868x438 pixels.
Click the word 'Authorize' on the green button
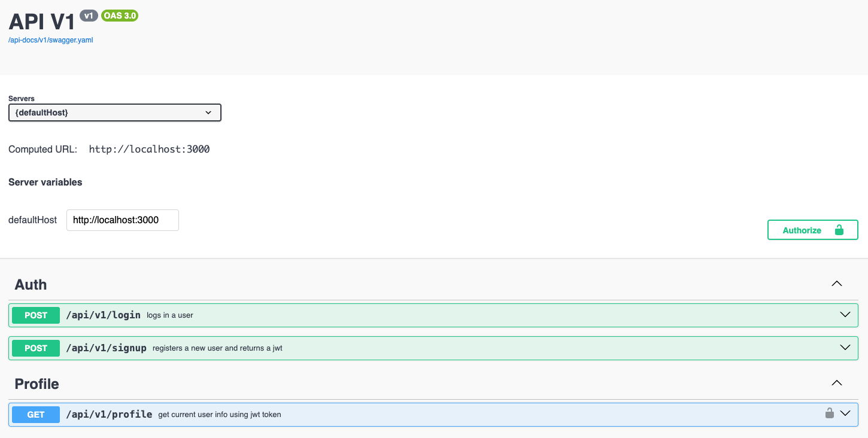click(802, 230)
